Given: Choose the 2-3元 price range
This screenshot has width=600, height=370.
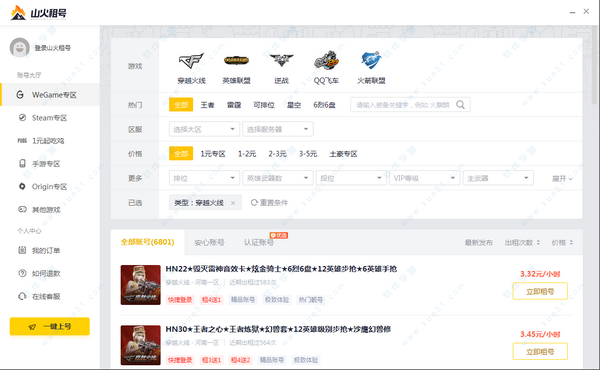Looking at the screenshot, I should (x=277, y=154).
